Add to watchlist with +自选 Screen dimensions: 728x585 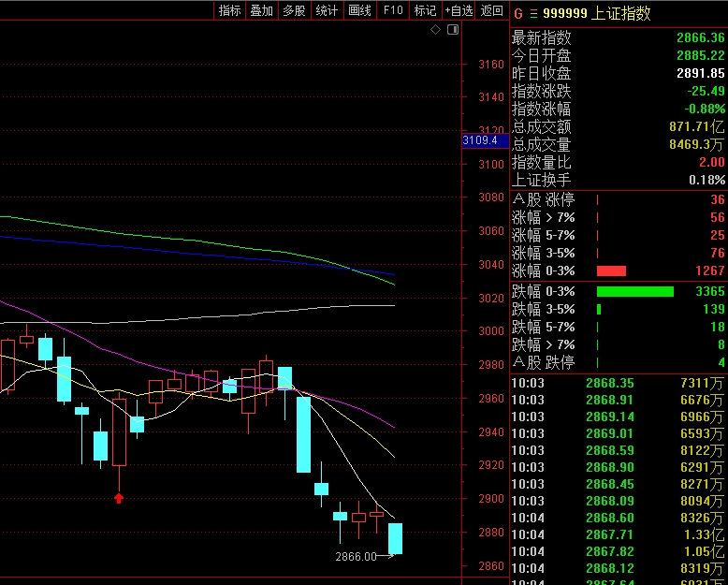[459, 10]
